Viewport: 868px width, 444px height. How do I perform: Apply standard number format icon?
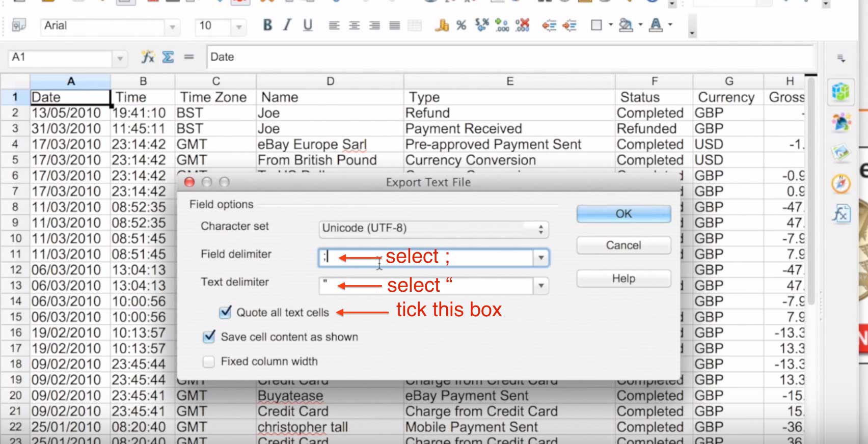coord(482,25)
